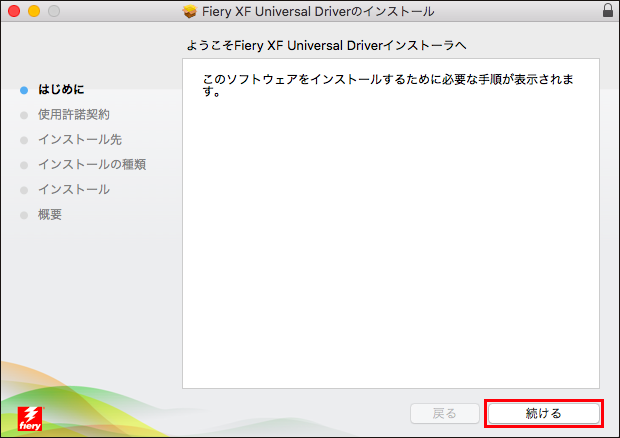Minimize the installer using the yellow button
Image resolution: width=620 pixels, height=438 pixels.
34,11
